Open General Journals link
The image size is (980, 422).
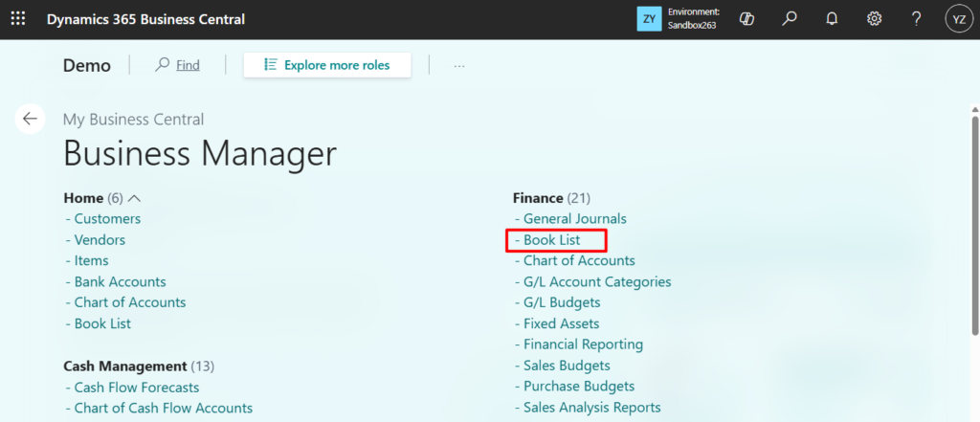574,218
